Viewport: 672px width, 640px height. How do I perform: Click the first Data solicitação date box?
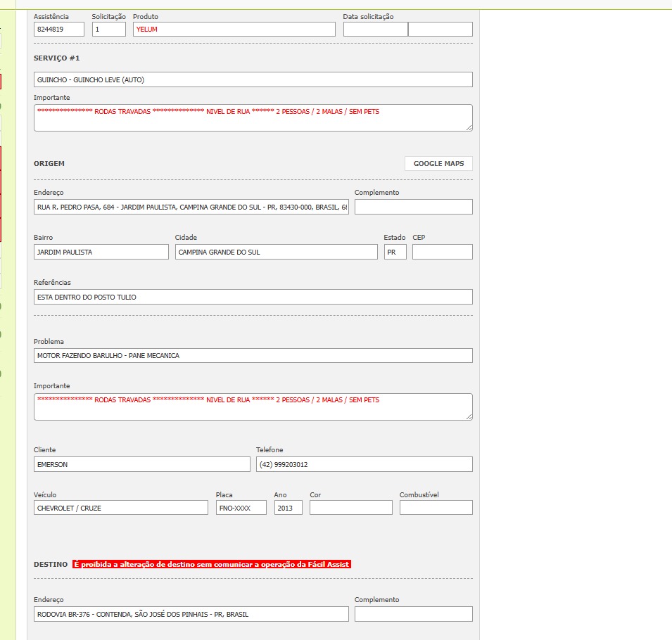pyautogui.click(x=376, y=29)
